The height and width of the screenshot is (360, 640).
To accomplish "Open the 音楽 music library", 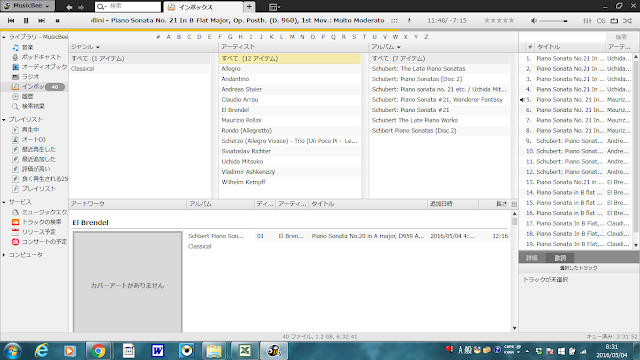I will pyautogui.click(x=27, y=47).
